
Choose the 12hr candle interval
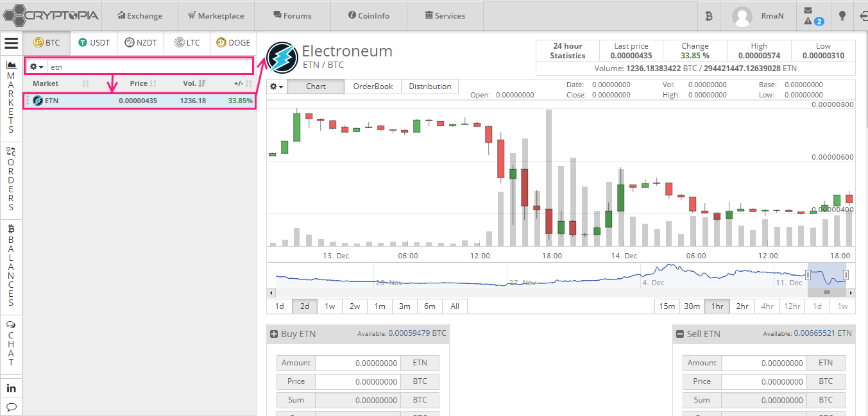[x=792, y=306]
